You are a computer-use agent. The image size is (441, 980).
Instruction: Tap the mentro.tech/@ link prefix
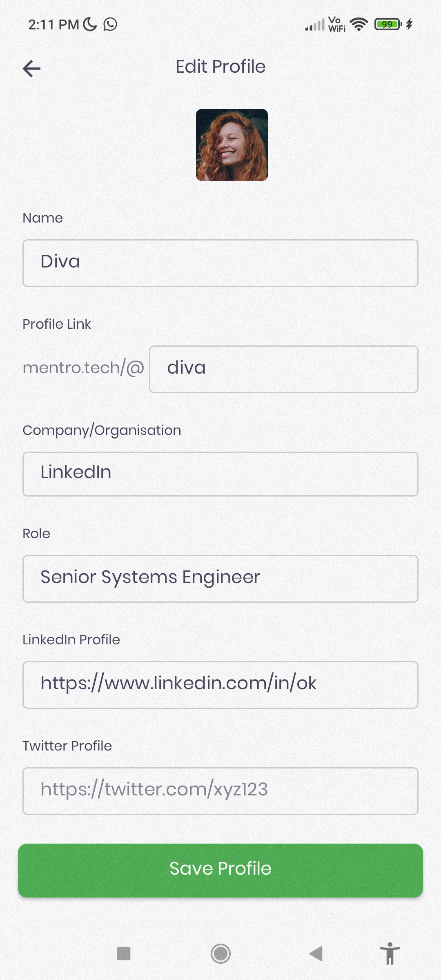click(83, 368)
